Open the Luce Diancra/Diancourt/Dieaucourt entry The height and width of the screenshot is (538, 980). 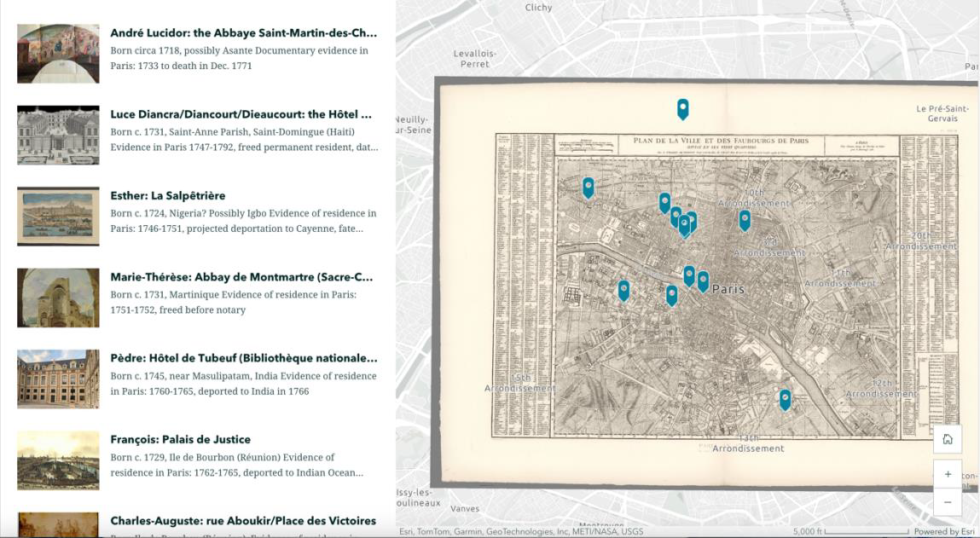click(x=241, y=114)
